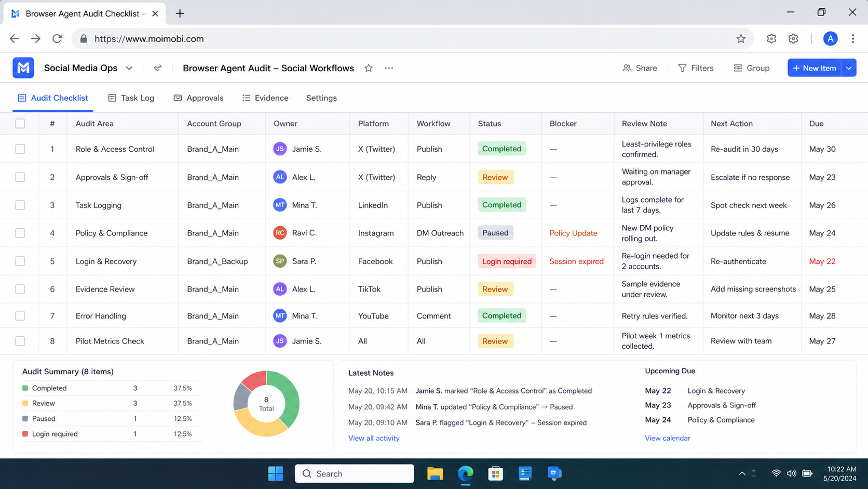Viewport: 868px width, 489px height.
Task: Open the Filters button
Action: (x=696, y=68)
